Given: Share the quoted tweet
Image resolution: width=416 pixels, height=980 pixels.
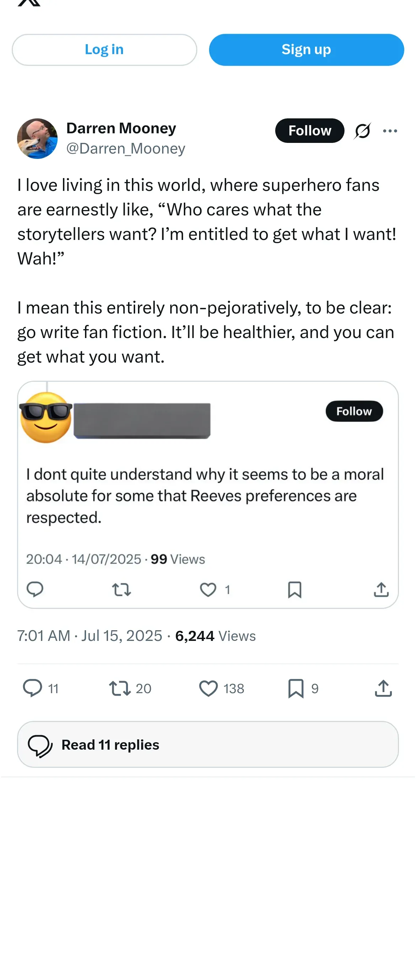Looking at the screenshot, I should click(x=381, y=590).
